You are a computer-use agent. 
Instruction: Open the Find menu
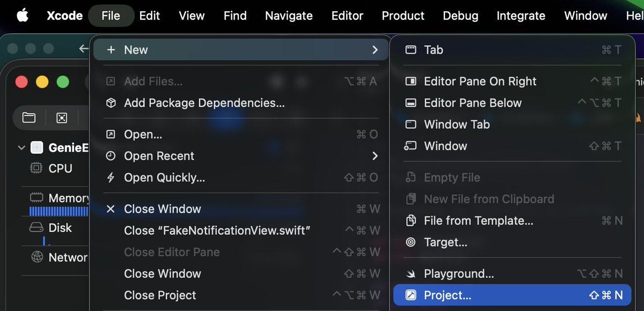[235, 16]
